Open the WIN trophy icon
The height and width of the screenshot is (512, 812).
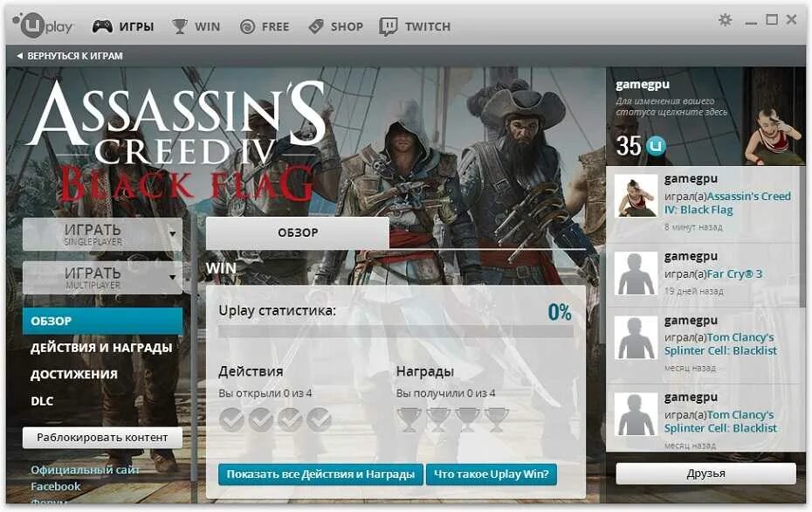pos(180,26)
